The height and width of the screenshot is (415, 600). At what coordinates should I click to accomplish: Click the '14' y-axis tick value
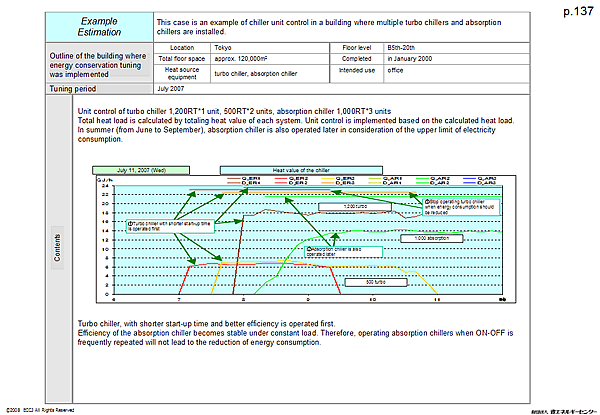[106, 231]
